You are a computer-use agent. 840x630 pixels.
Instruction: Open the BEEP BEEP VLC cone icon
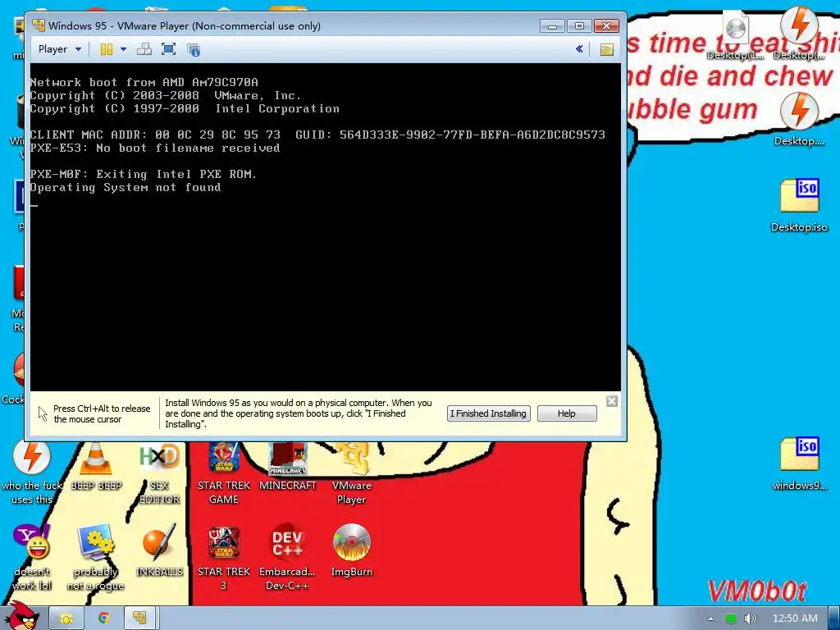click(x=97, y=466)
